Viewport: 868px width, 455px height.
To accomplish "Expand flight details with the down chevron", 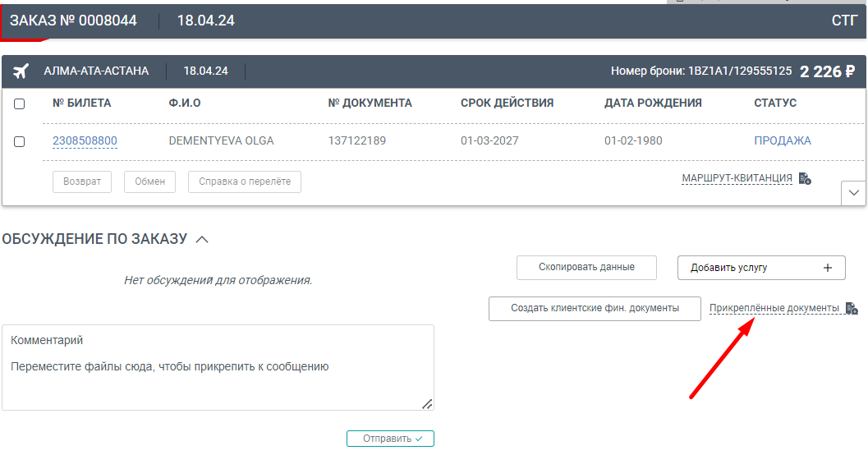I will pyautogui.click(x=853, y=192).
